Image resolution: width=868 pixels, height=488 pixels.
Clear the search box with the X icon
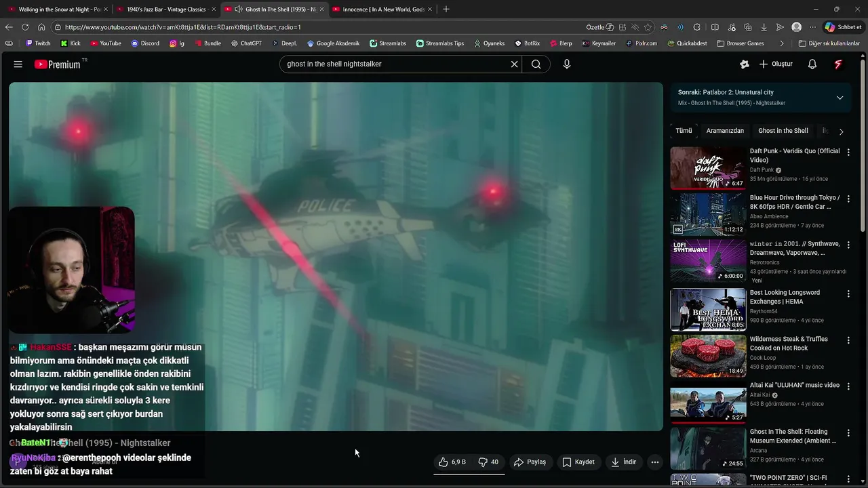coord(514,64)
